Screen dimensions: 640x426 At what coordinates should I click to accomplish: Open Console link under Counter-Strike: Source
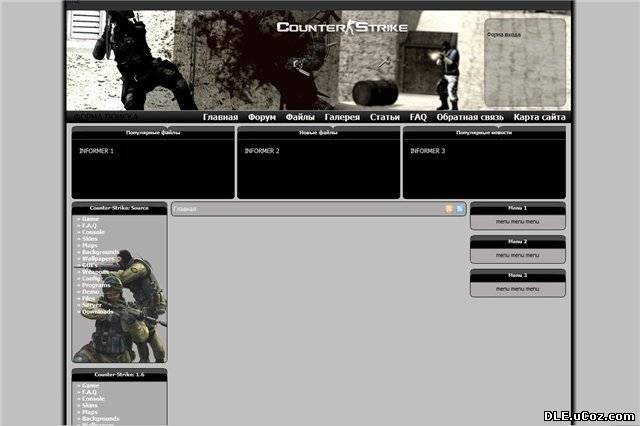[93, 232]
